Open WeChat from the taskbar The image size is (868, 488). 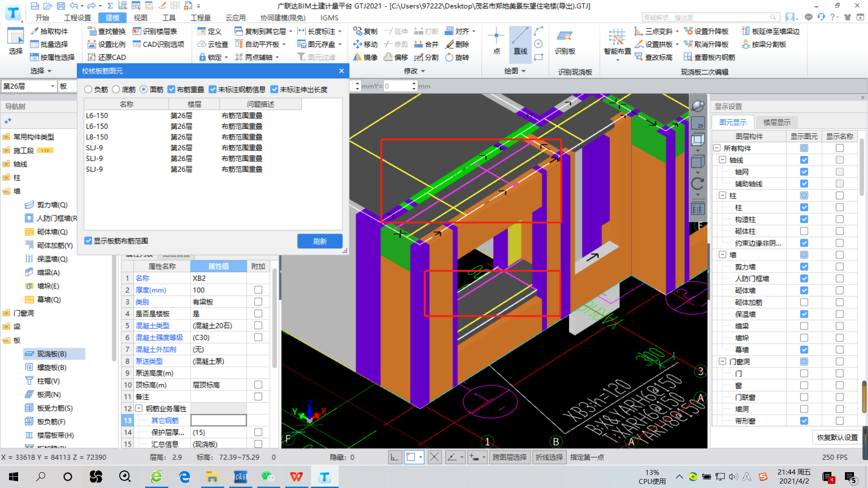[x=269, y=477]
